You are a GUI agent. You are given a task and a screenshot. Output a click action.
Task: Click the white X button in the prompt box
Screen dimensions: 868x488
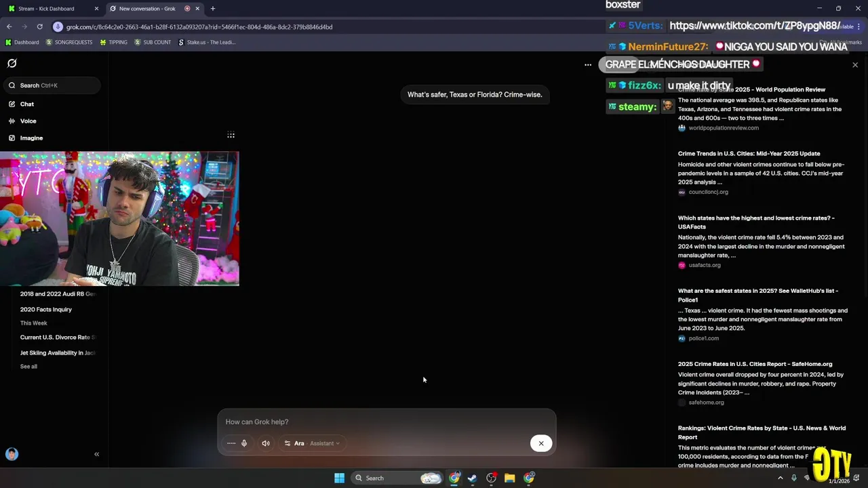(x=541, y=443)
